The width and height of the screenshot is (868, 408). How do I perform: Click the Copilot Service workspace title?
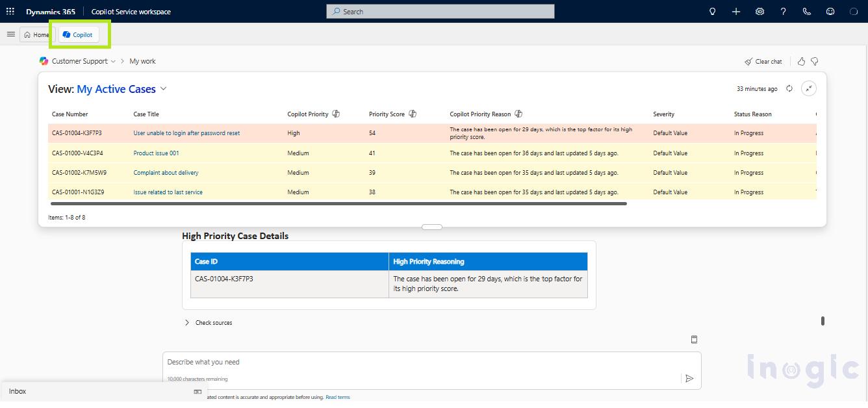(131, 12)
